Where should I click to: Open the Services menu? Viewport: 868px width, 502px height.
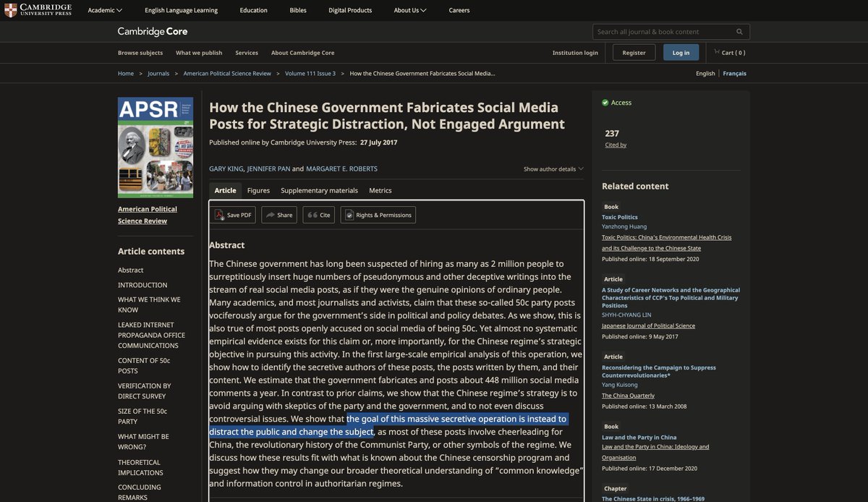(247, 53)
